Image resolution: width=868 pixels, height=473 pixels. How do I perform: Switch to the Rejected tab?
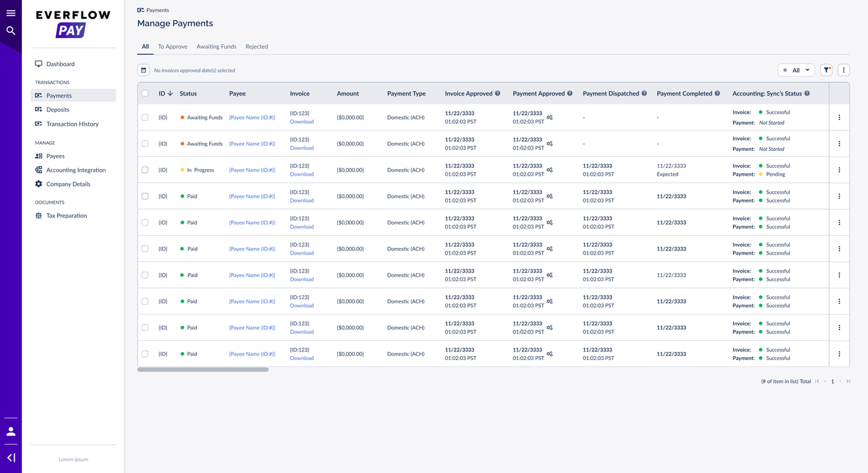click(256, 47)
